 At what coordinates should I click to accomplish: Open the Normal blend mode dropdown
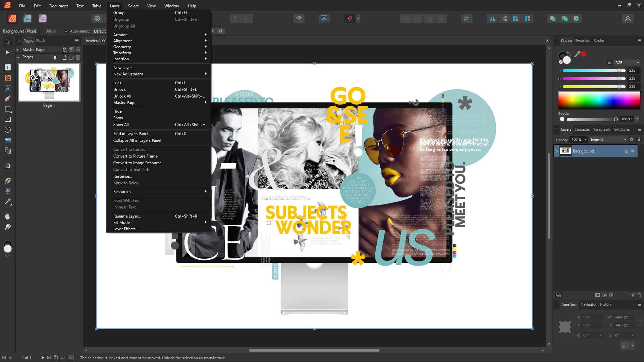tap(608, 140)
